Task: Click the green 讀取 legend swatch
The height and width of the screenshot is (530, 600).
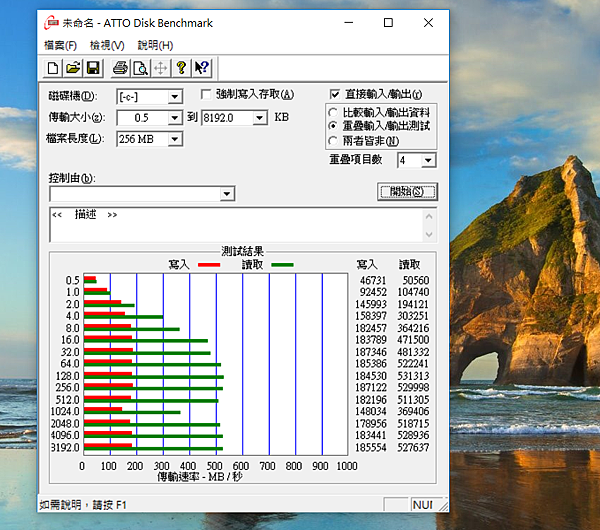Action: [282, 265]
